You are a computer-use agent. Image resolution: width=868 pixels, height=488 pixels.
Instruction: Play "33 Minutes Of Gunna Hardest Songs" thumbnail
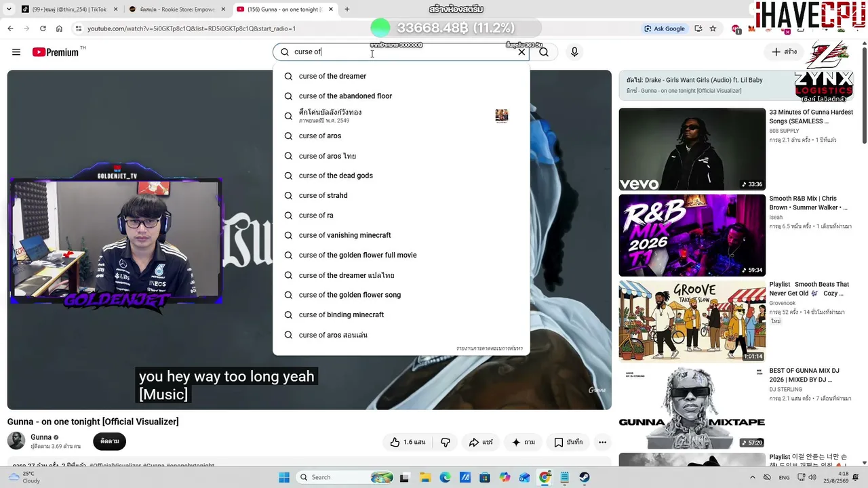pyautogui.click(x=692, y=149)
